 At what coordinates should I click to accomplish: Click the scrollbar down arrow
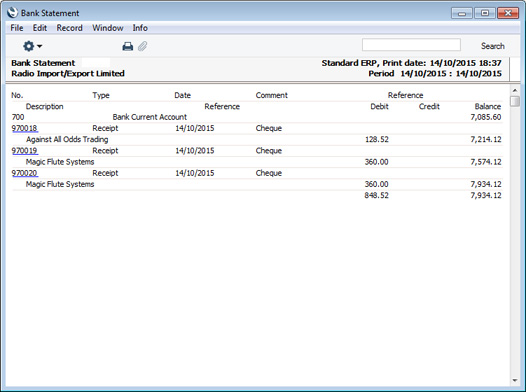(515, 381)
